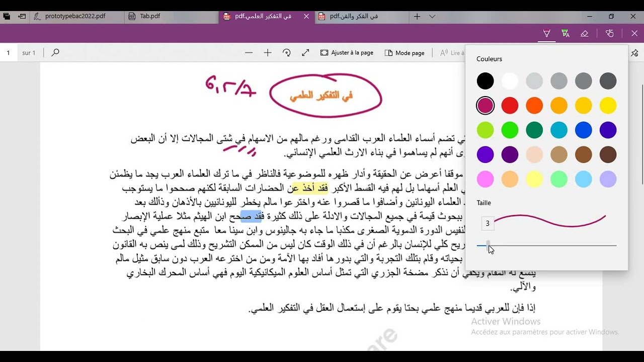Viewport: 644px width, 362px height.
Task: Select the cyan color swatch
Action: [559, 130]
